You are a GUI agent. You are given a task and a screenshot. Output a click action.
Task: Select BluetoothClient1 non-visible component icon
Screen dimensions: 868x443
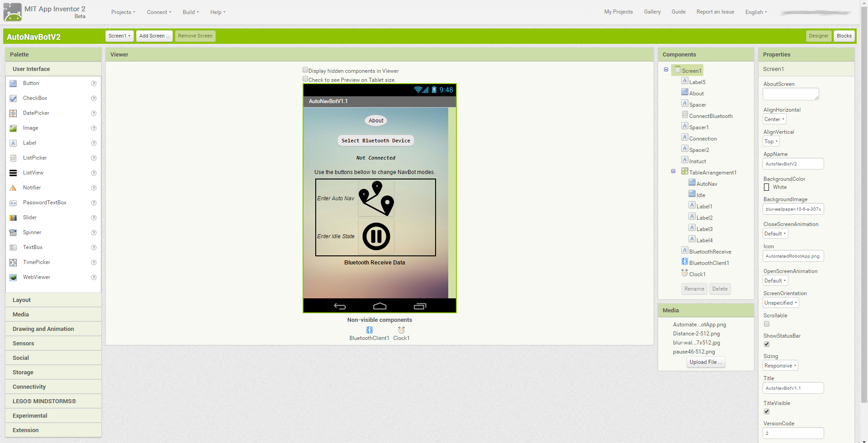[x=370, y=330]
